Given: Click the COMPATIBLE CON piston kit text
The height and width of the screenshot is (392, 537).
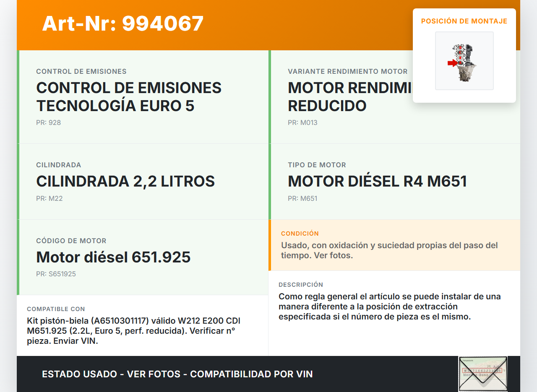Looking at the screenshot, I should 133,331.
